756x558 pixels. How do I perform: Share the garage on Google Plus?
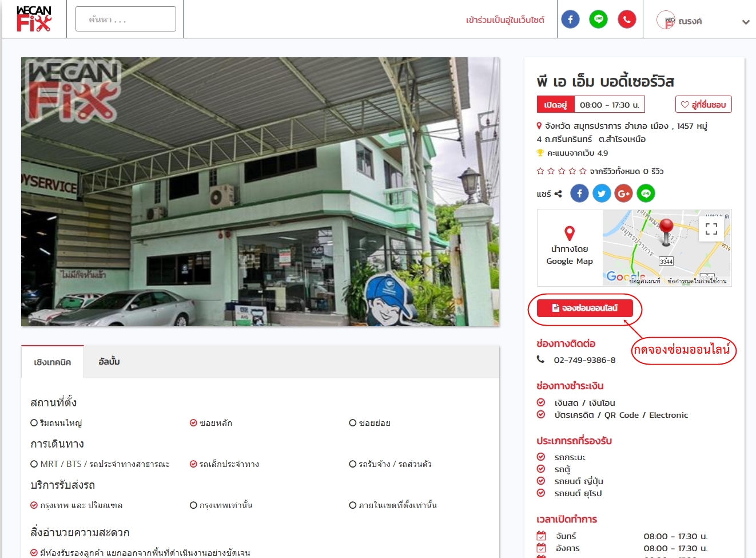tap(624, 193)
